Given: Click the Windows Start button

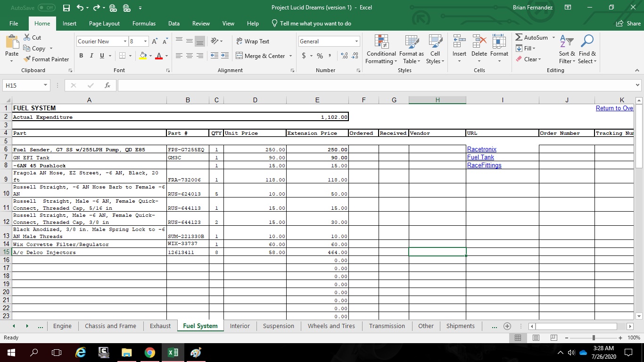Looking at the screenshot, I should tap(11, 353).
